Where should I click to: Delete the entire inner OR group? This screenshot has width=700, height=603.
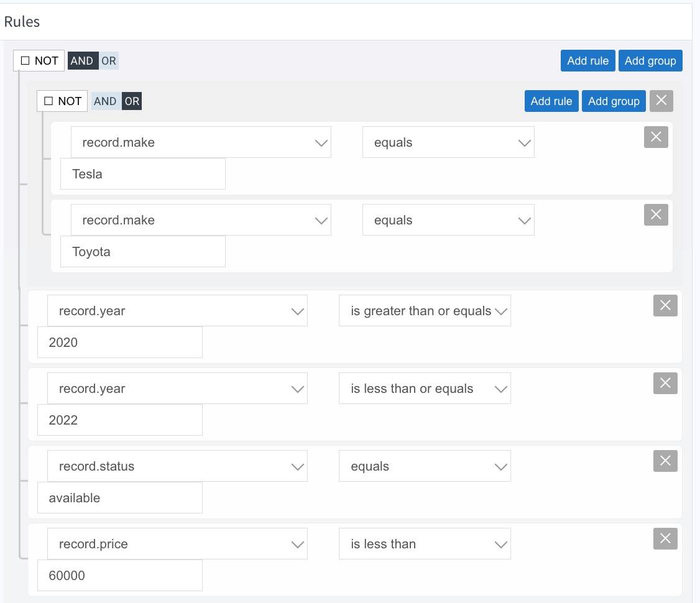[661, 101]
